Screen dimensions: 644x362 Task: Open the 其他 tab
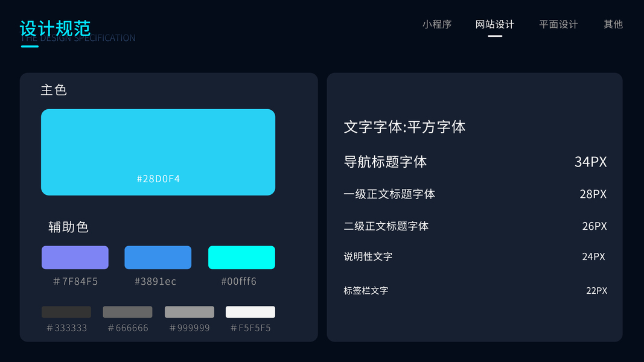click(613, 25)
